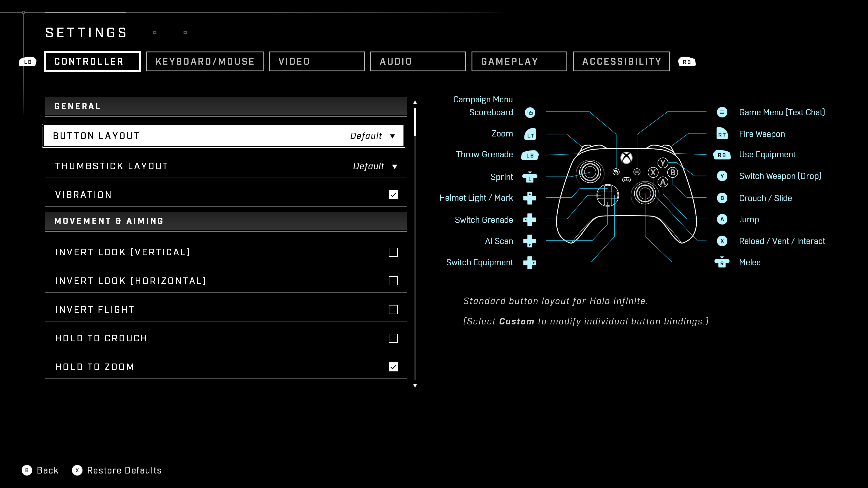868x488 pixels.
Task: Disable the Vibration checkbox
Action: point(393,194)
